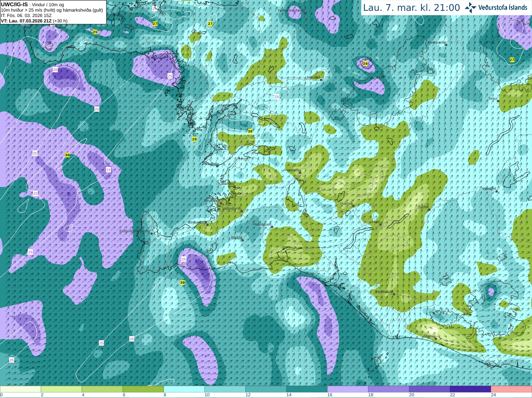Click the Hólmsheiði station label
The height and width of the screenshot is (398, 532).
[232, 209]
